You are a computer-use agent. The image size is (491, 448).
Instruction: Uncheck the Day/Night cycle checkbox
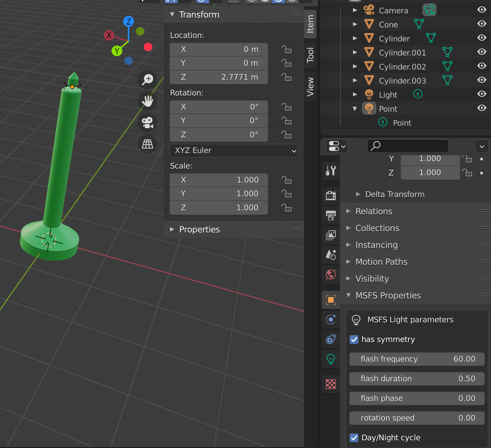[354, 438]
